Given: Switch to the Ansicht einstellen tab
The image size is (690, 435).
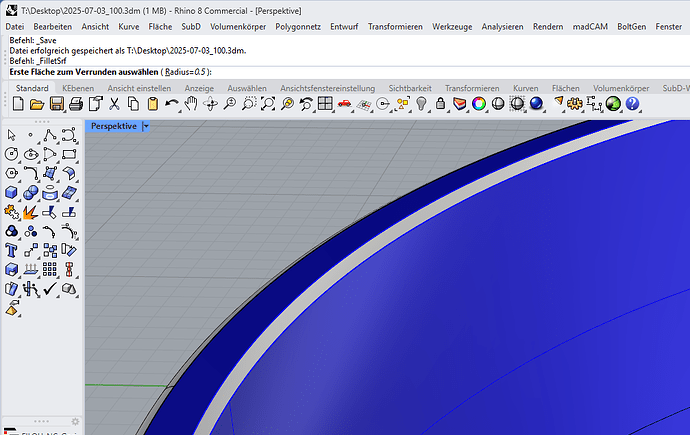Looking at the screenshot, I should (x=139, y=88).
